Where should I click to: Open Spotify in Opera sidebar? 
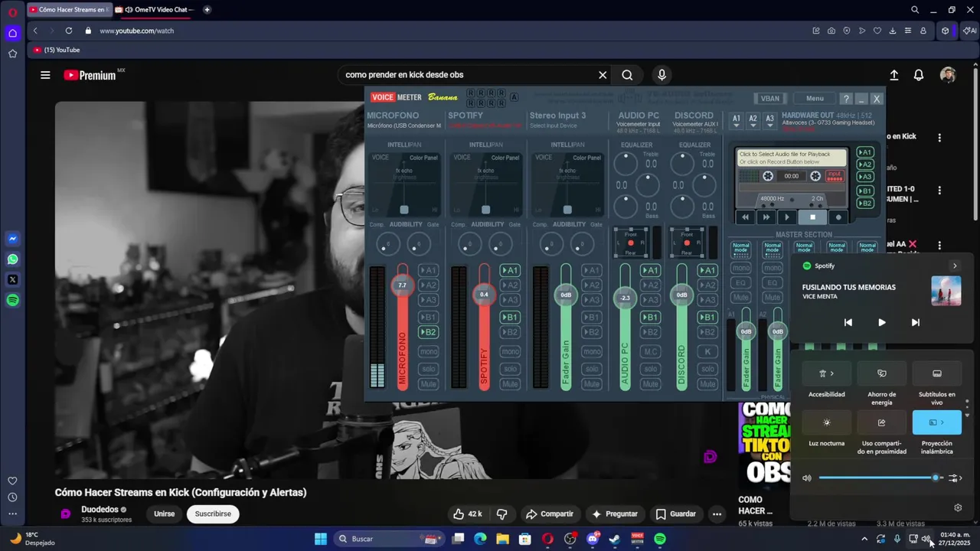pyautogui.click(x=12, y=301)
